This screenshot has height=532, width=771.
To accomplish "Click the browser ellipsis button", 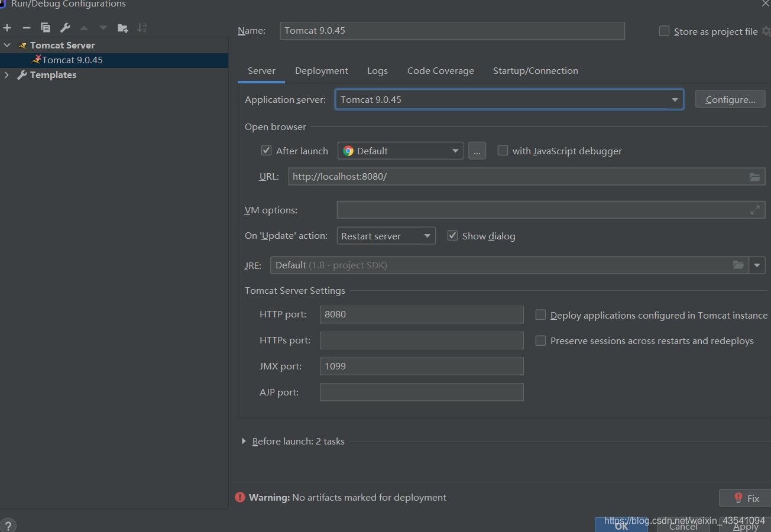I will pos(477,151).
